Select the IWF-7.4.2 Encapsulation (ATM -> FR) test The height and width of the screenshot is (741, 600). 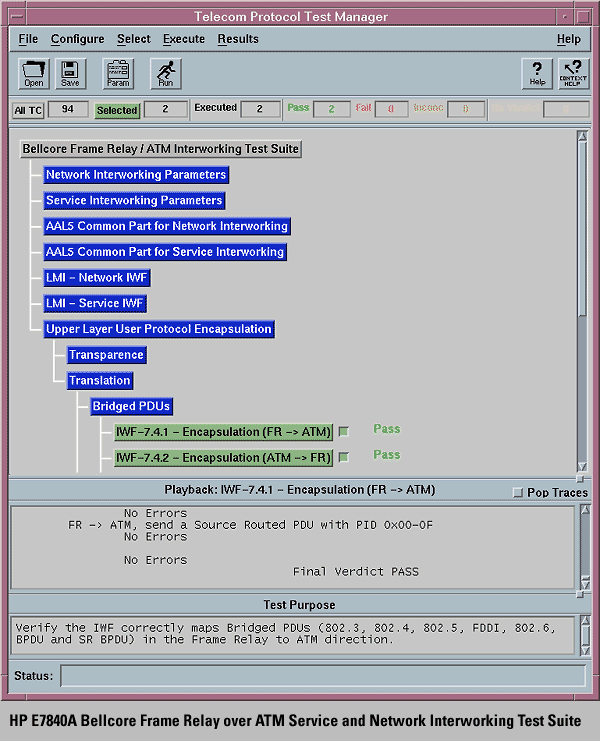(x=223, y=458)
